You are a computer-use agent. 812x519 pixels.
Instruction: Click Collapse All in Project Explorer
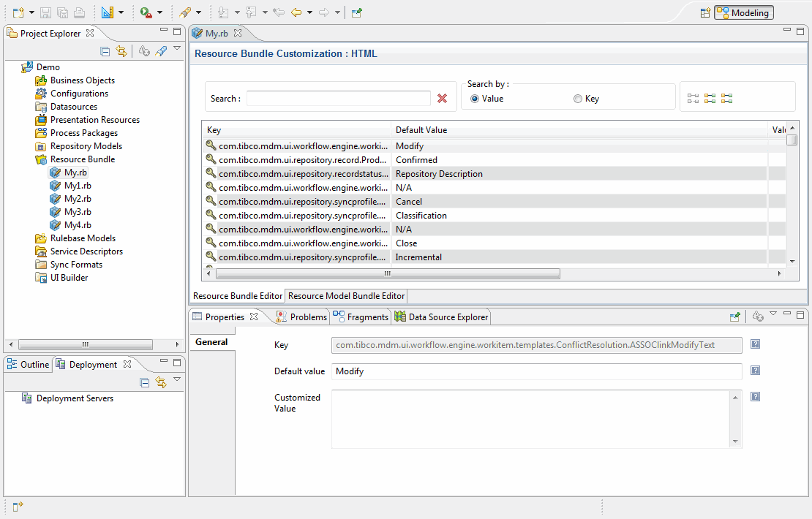(105, 51)
